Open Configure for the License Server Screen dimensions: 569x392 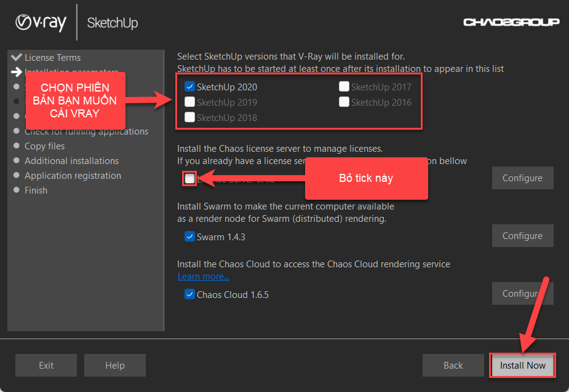(522, 178)
